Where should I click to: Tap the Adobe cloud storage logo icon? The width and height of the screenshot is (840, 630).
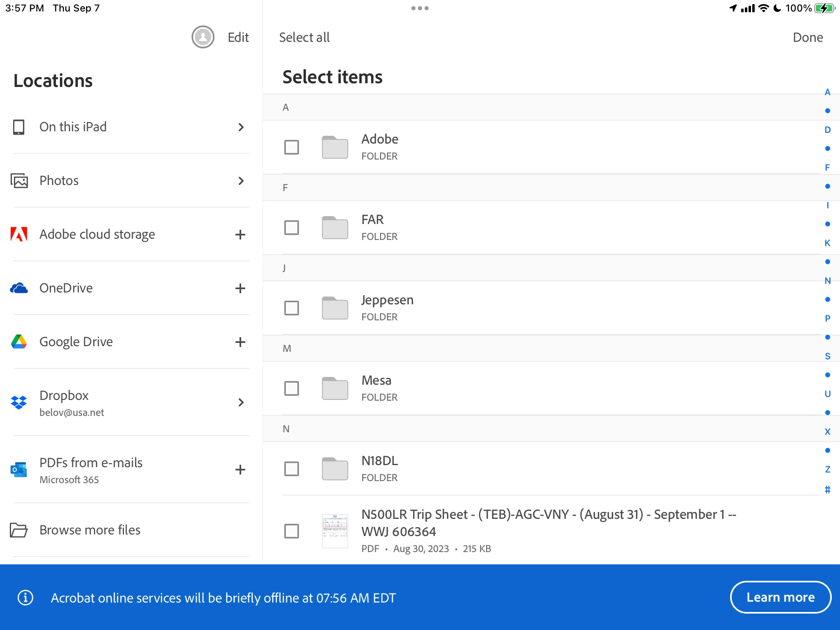click(x=19, y=234)
